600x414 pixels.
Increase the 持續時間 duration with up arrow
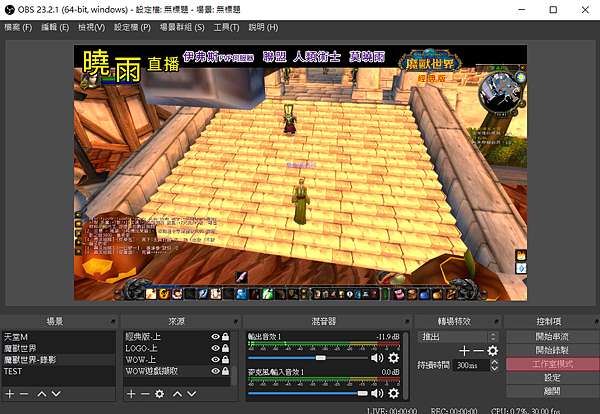pos(494,362)
